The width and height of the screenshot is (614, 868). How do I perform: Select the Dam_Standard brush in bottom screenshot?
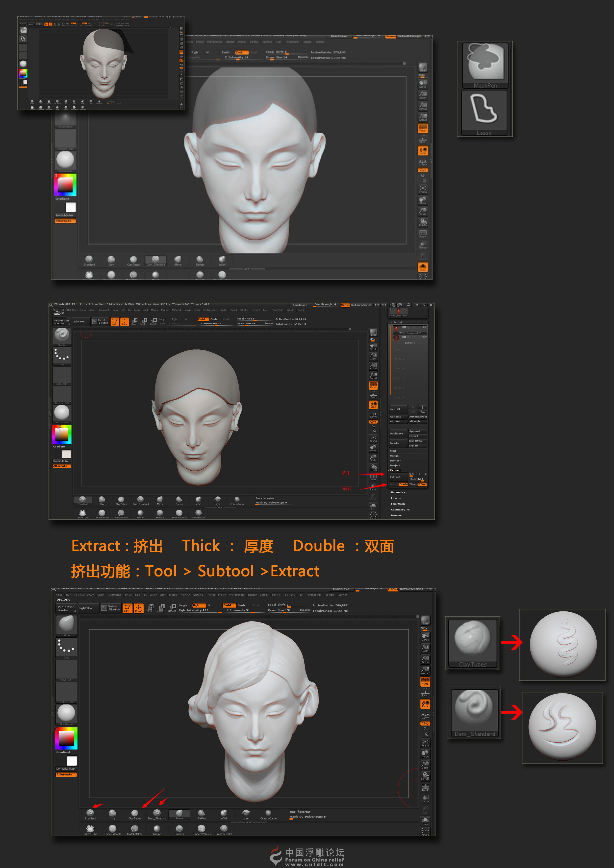[x=157, y=814]
